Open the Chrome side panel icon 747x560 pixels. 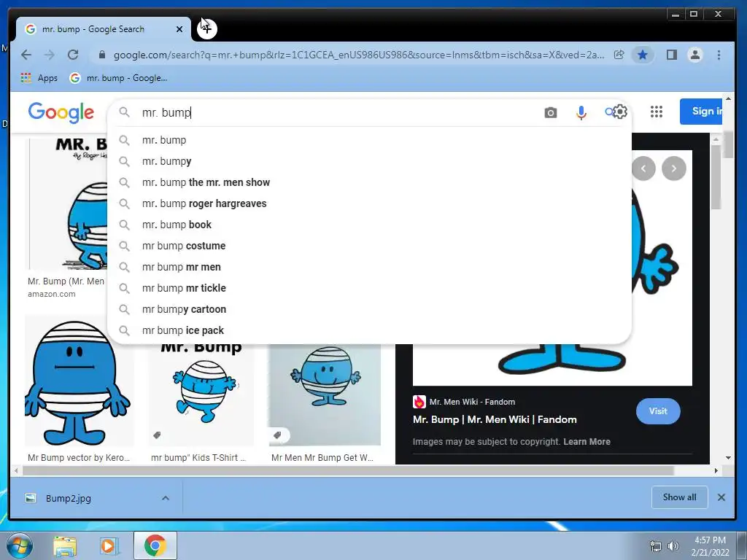click(672, 55)
